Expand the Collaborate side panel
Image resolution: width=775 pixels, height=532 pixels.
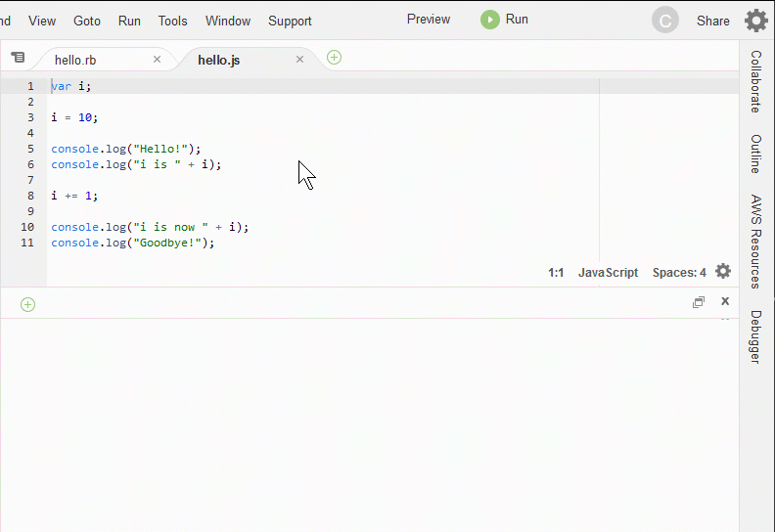point(755,81)
